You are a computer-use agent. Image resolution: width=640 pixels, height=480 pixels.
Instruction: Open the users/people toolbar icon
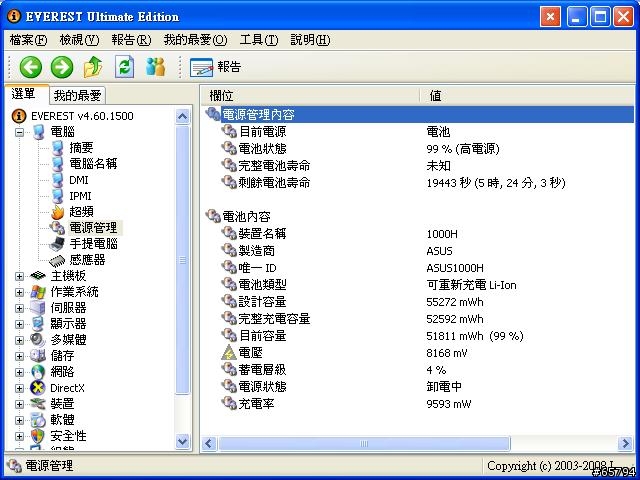point(156,67)
